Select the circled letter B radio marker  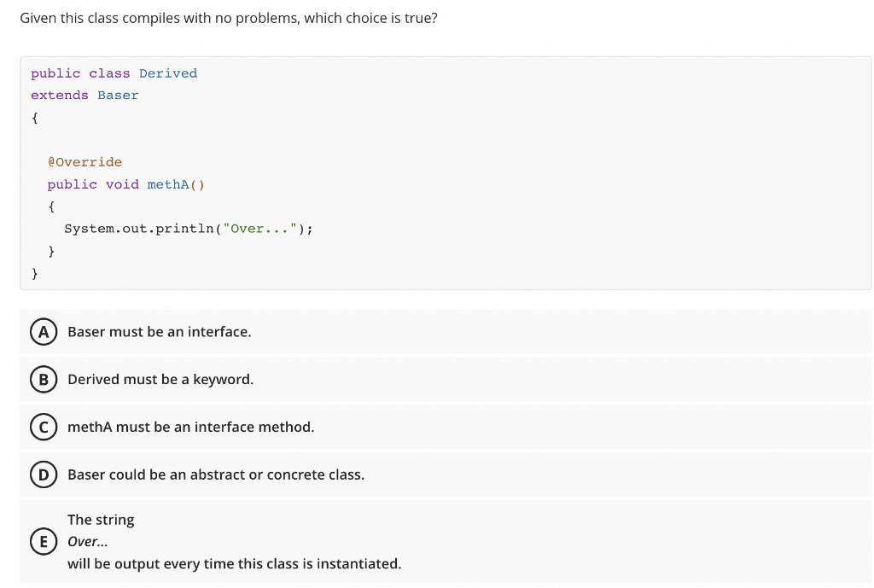(44, 379)
